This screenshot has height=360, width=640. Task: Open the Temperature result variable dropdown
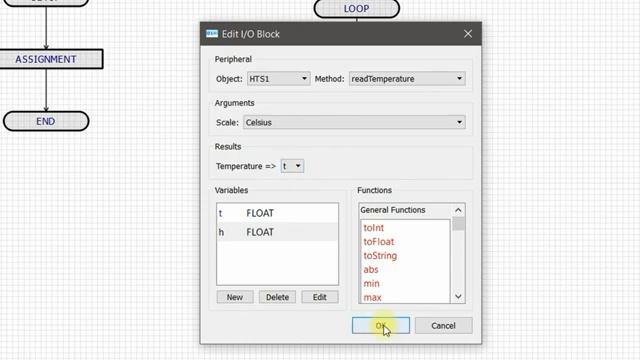click(x=292, y=166)
